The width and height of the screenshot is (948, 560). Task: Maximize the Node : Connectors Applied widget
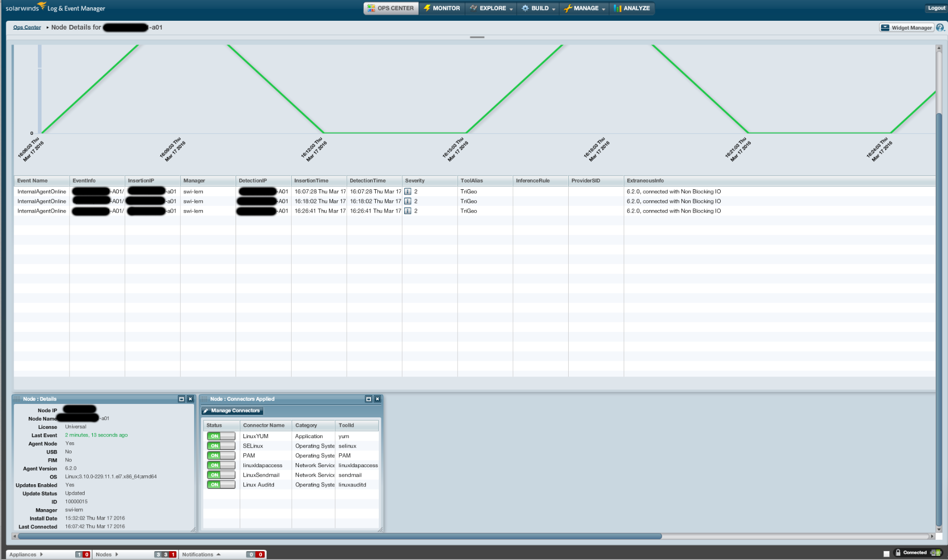coord(368,399)
